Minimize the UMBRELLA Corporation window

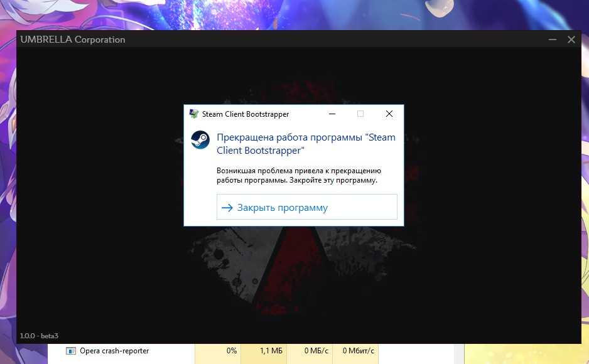552,40
